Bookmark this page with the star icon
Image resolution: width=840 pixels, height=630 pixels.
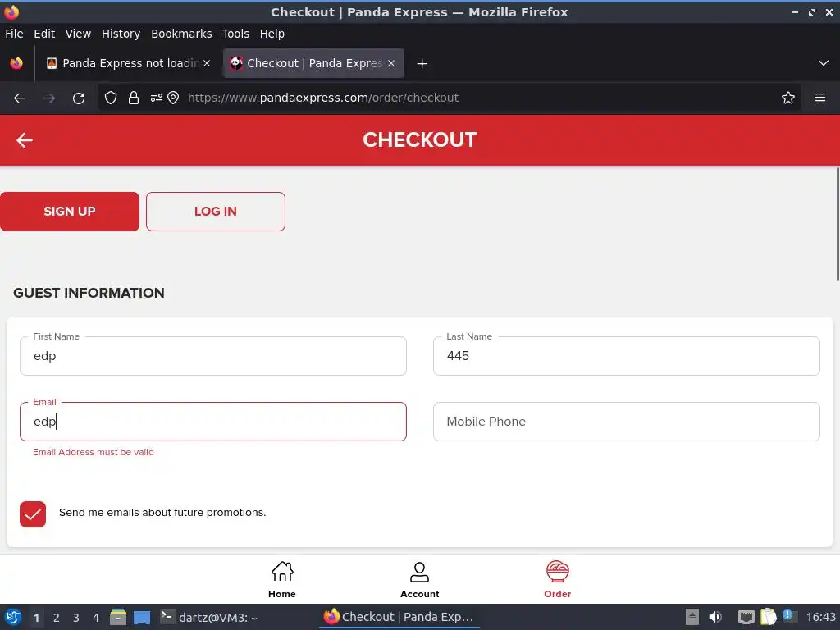(x=788, y=98)
